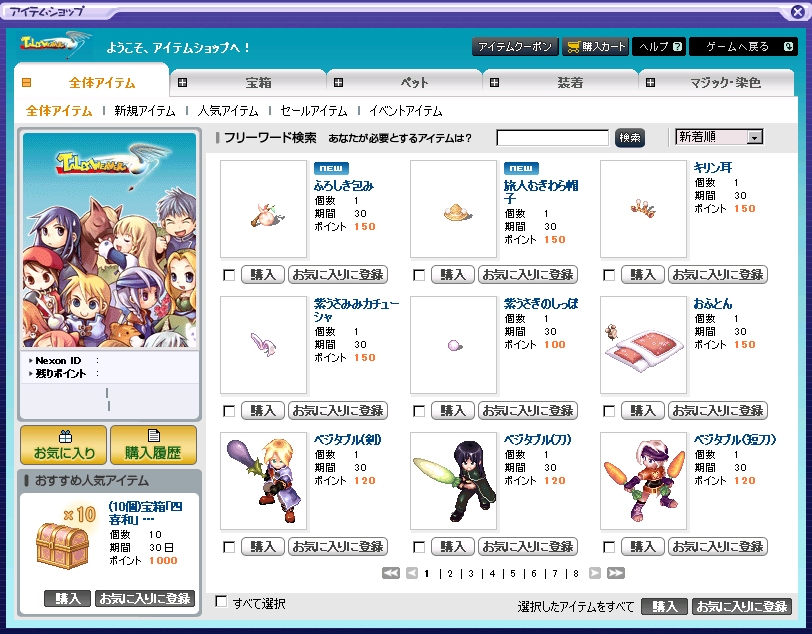This screenshot has height=634, width=812.
Task: Select the ベジタブル(刀) character image
Action: [454, 481]
